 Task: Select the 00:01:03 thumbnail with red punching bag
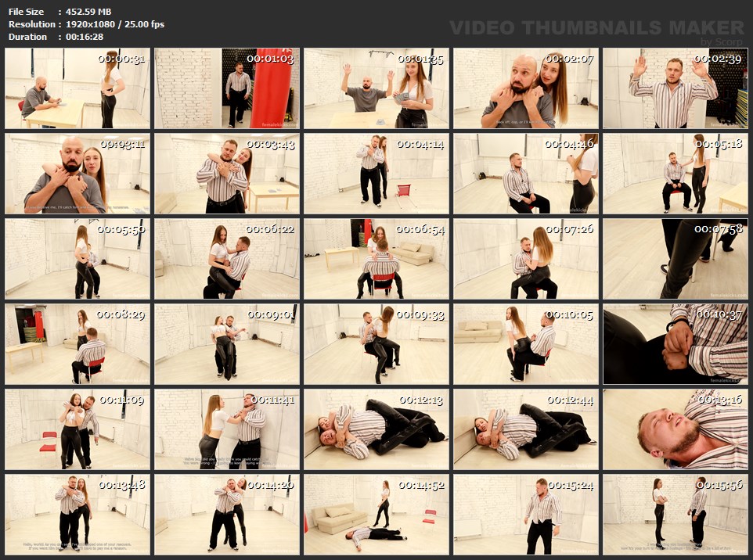pos(226,88)
